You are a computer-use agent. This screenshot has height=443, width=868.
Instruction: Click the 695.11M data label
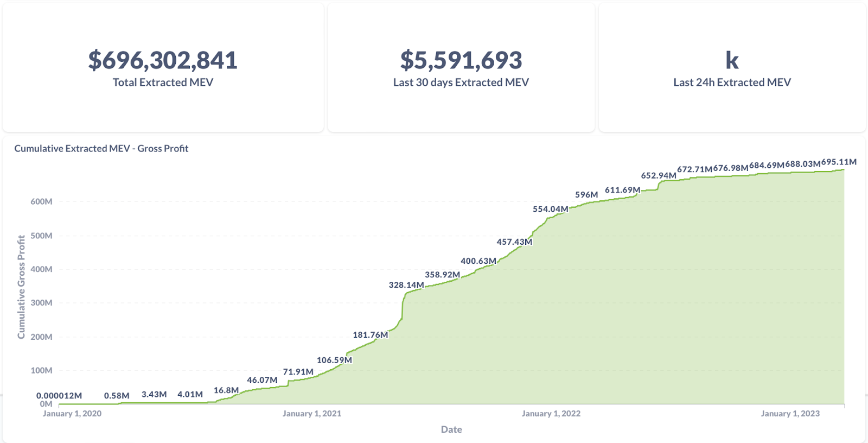coord(839,162)
